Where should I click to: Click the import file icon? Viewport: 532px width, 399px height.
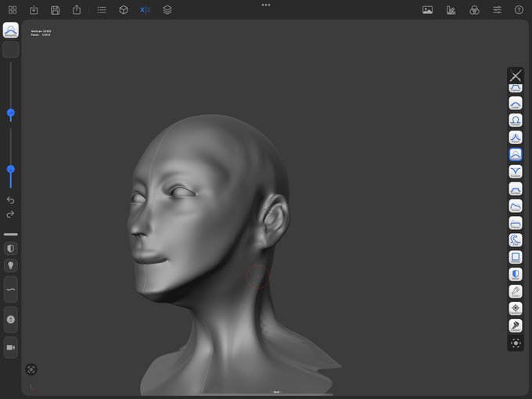pyautogui.click(x=34, y=10)
